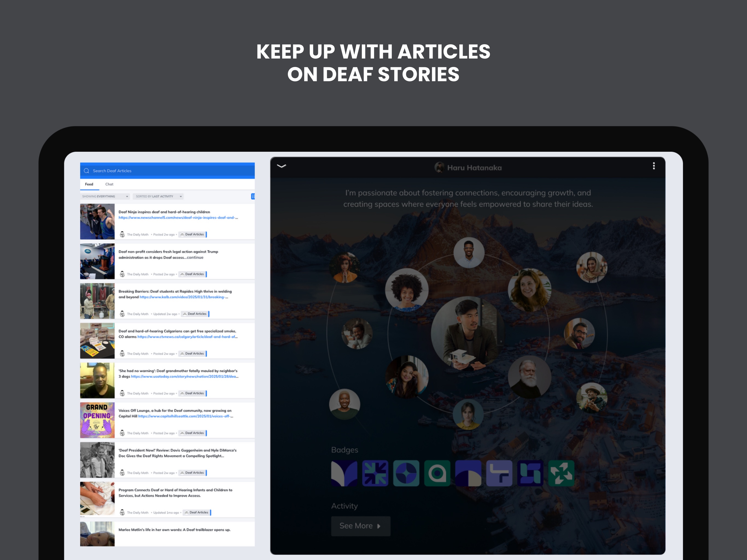Click Haru Hatanaka's header avatar

click(439, 167)
